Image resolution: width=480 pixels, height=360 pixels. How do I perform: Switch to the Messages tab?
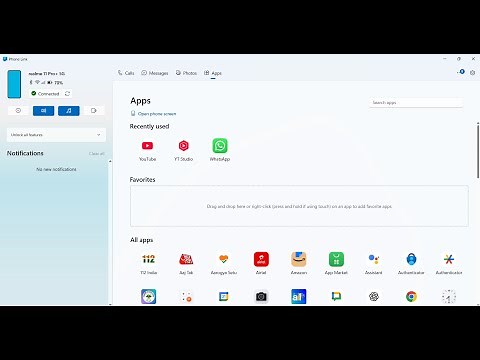tap(155, 73)
